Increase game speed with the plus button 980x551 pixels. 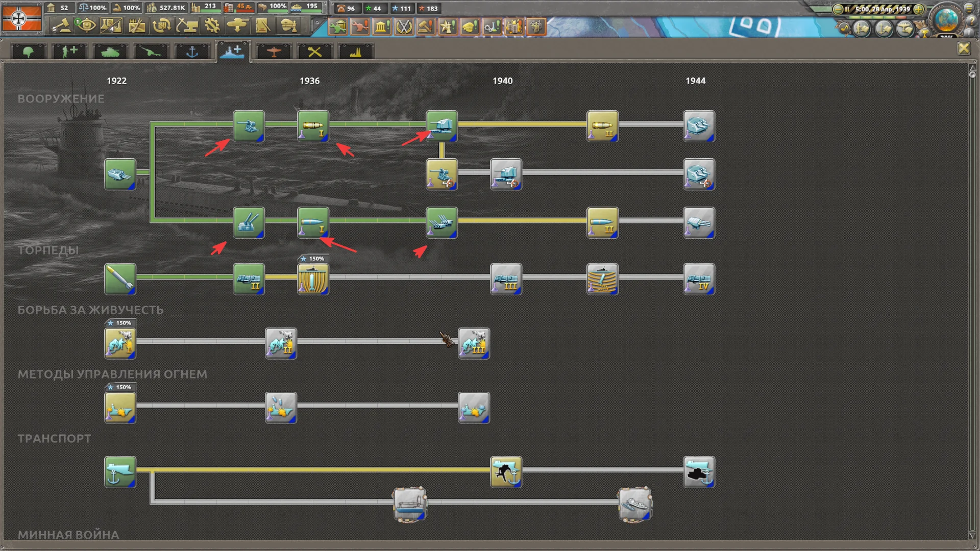point(918,9)
